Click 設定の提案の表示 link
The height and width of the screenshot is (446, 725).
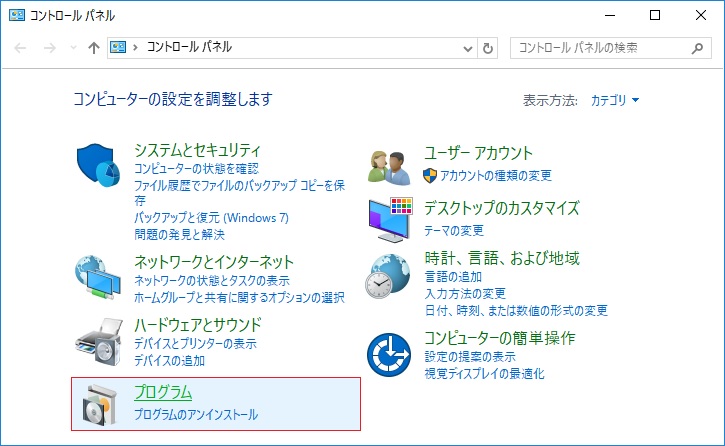click(470, 357)
